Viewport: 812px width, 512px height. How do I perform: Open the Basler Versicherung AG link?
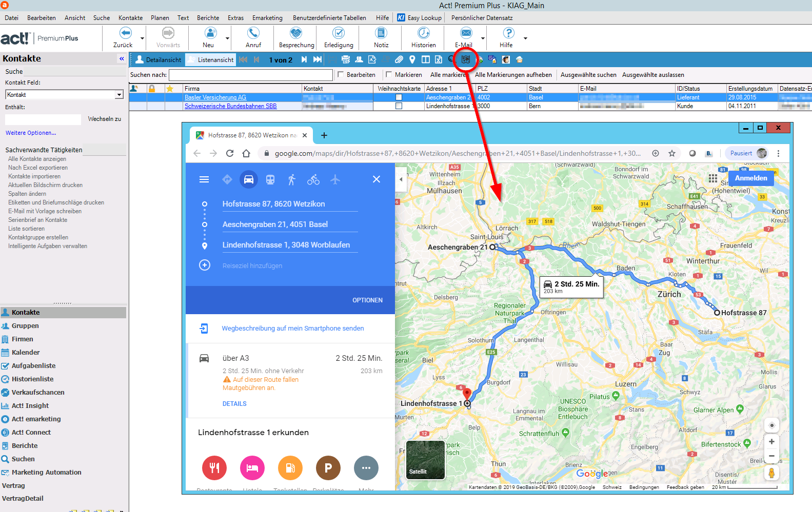[x=215, y=97]
